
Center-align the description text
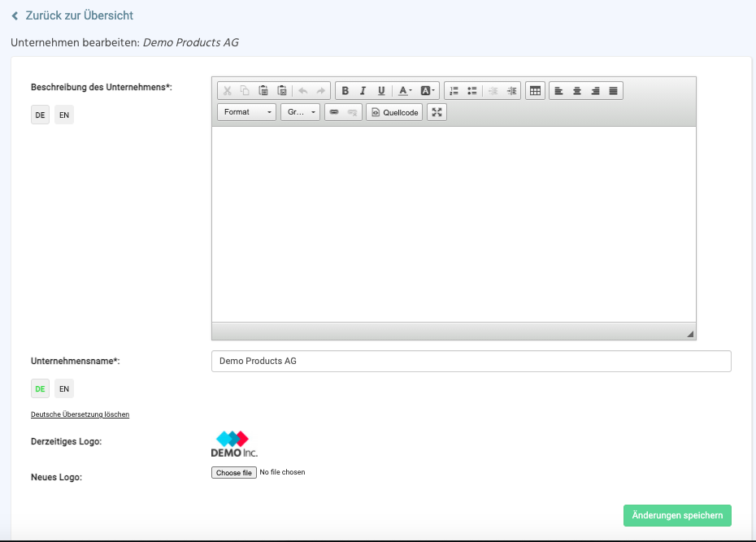click(577, 91)
